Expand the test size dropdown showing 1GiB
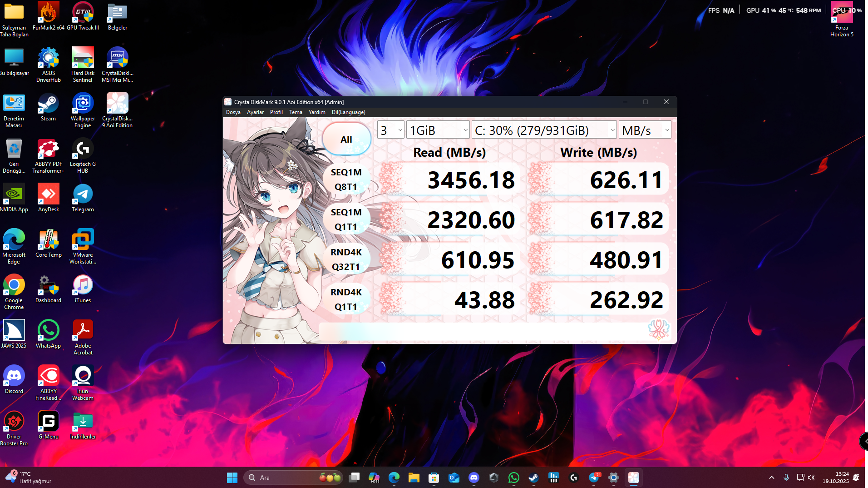Viewport: 868px width, 488px height. pos(438,130)
